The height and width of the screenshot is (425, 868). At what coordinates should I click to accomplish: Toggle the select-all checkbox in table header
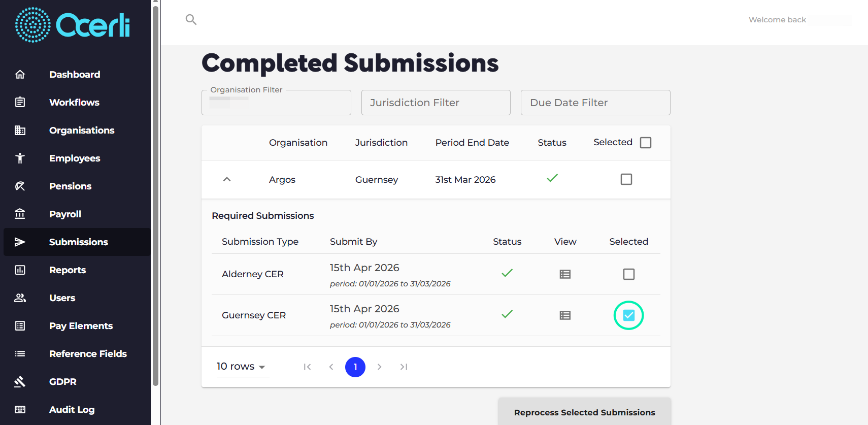(646, 143)
